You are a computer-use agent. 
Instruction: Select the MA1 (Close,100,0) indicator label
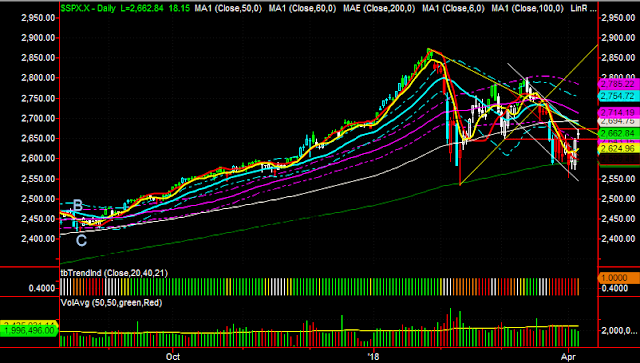tap(527, 8)
